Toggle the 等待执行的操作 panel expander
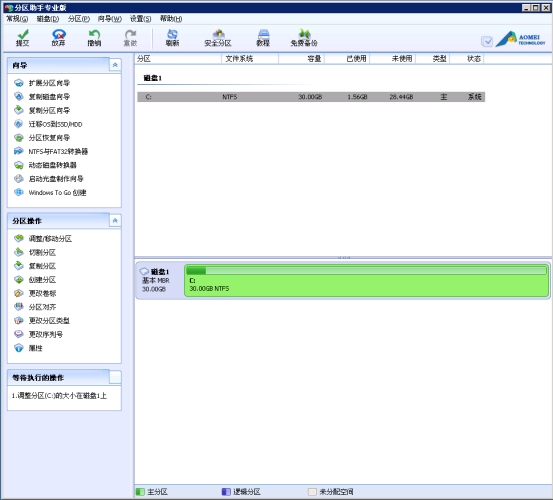Image resolution: width=553 pixels, height=500 pixels. coord(115,377)
